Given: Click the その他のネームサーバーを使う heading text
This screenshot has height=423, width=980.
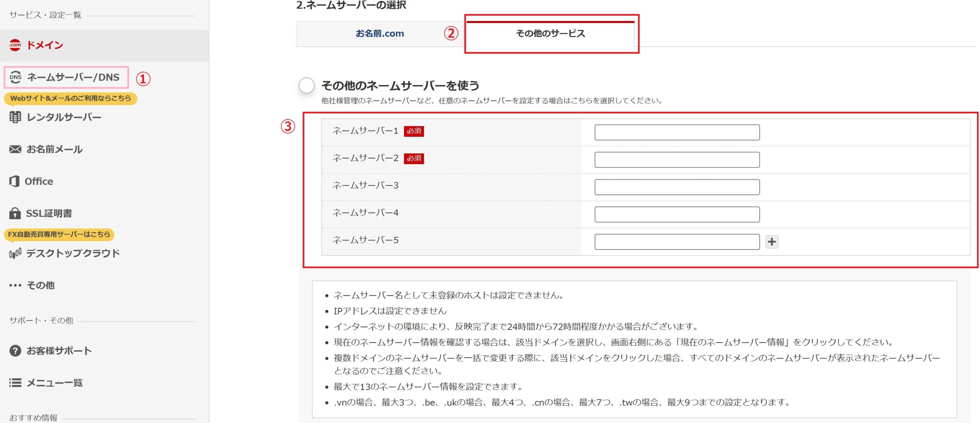Looking at the screenshot, I should point(400,85).
